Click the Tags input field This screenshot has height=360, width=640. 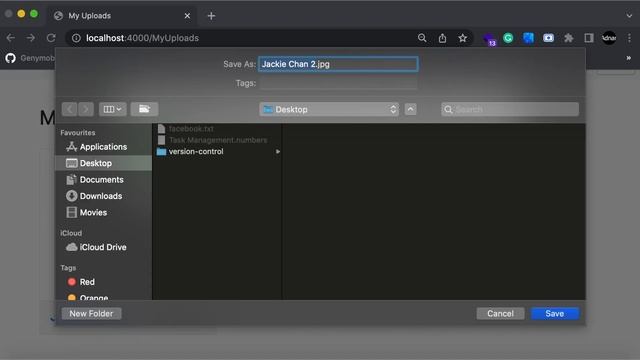point(338,83)
